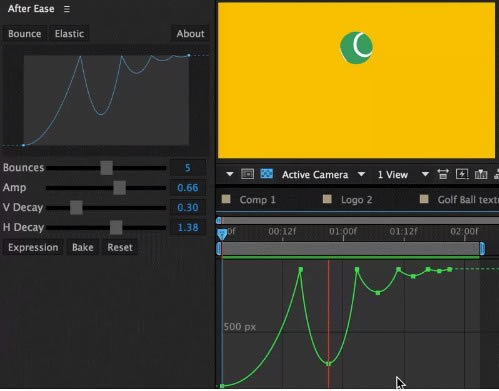Image resolution: width=499 pixels, height=391 pixels.
Task: Click the Reset button
Action: pos(120,248)
